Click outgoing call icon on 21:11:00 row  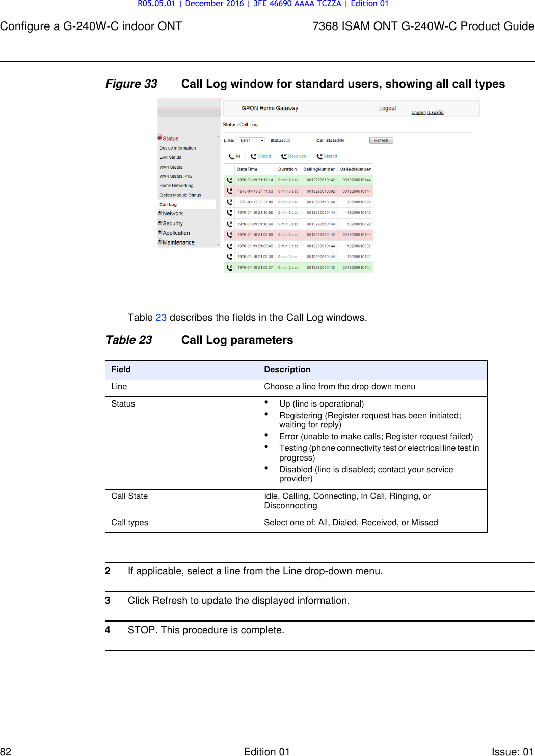pyautogui.click(x=230, y=201)
